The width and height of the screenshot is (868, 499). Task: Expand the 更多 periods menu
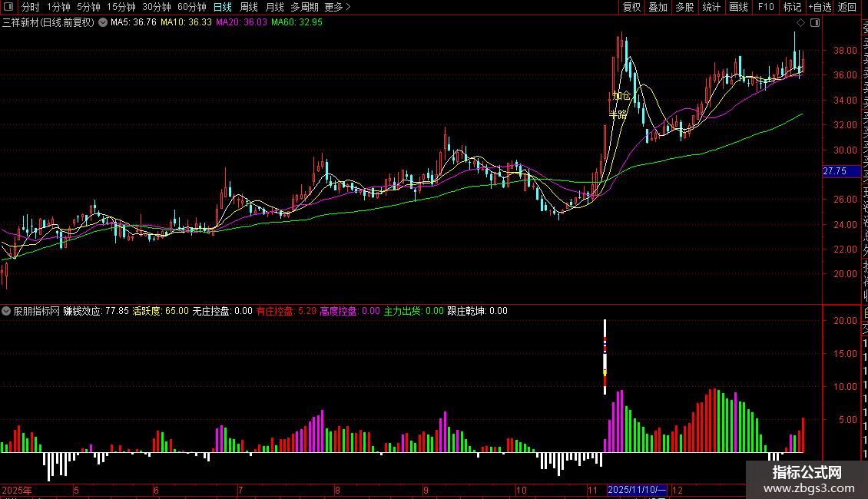coord(337,7)
